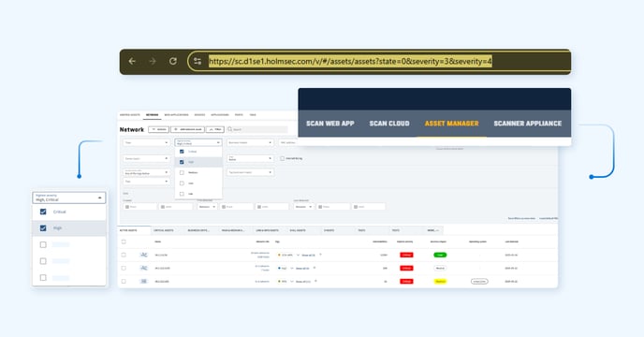Click the Add network asset button
The height and width of the screenshot is (337, 644).
pos(187,129)
